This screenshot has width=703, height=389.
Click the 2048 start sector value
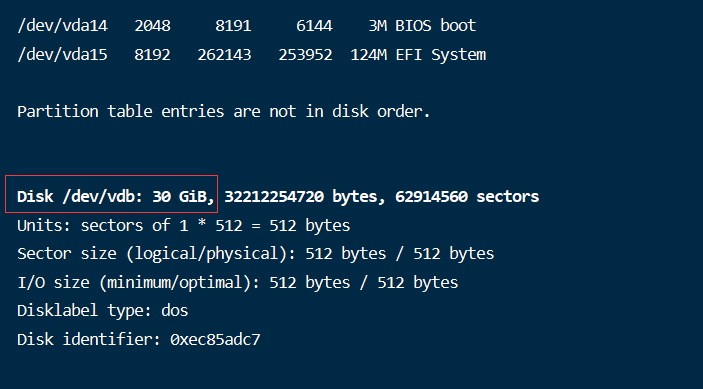tap(152, 26)
